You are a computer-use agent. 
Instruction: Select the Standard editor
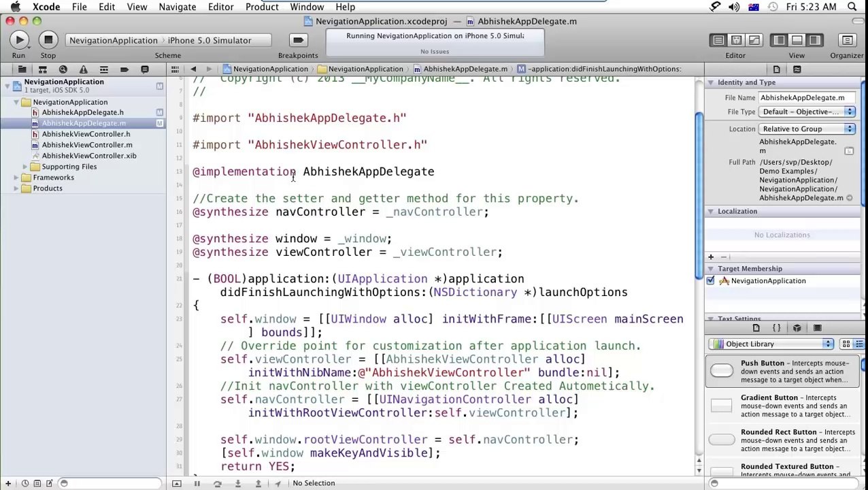point(718,40)
